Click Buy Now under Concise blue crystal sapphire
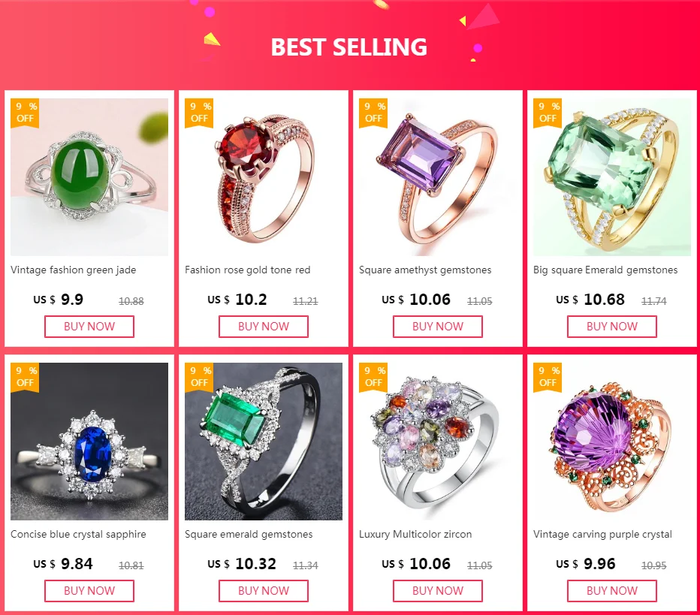Viewport: 700px width, 615px height. (x=89, y=591)
